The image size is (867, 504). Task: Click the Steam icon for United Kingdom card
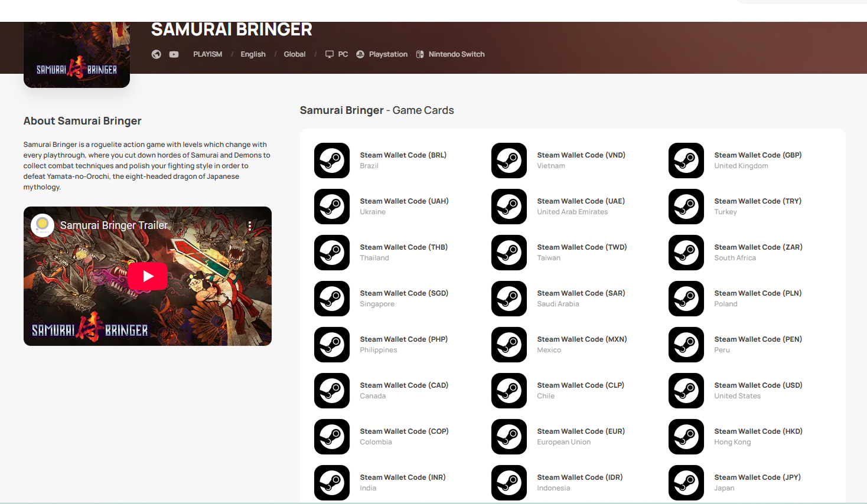(x=686, y=161)
